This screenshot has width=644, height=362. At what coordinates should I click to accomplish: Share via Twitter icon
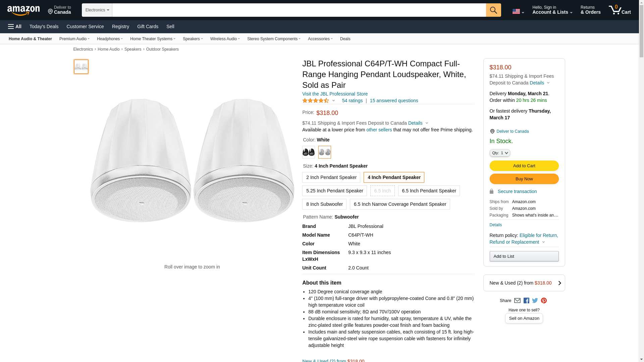click(535, 301)
